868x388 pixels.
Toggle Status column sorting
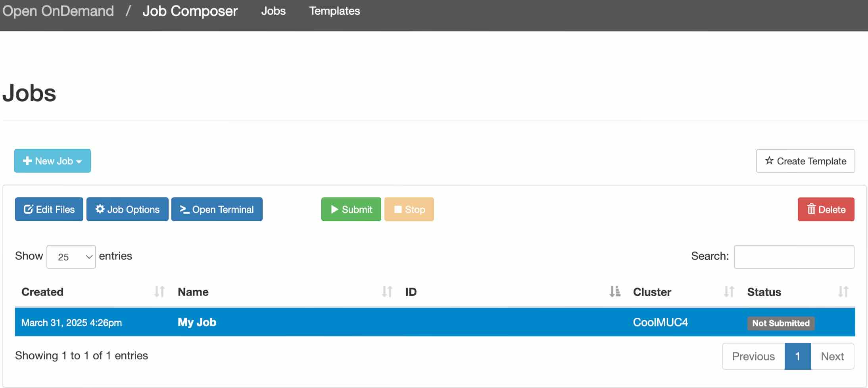[x=843, y=292]
